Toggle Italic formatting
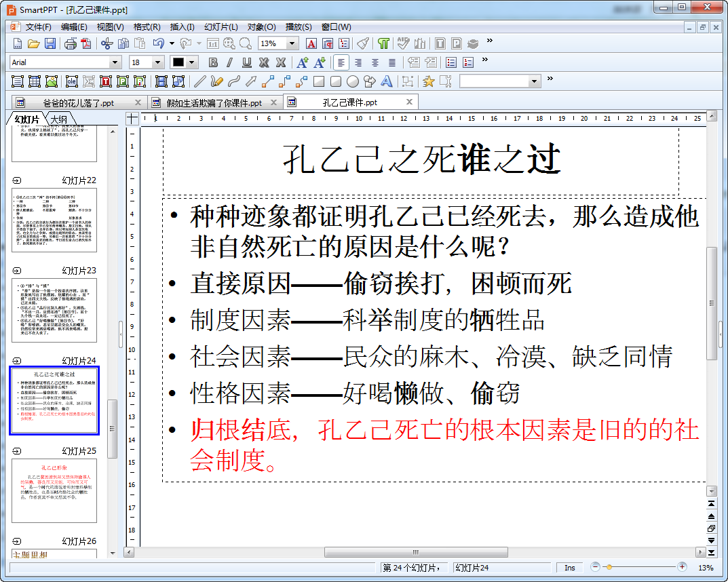This screenshot has height=582, width=728. (230, 62)
